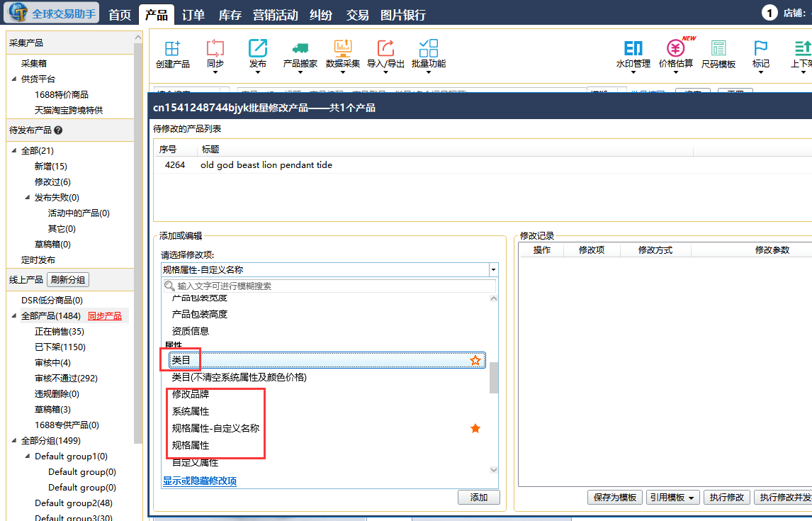Collapse the 全部产品(1484) tree node
The image size is (812, 521).
click(14, 315)
